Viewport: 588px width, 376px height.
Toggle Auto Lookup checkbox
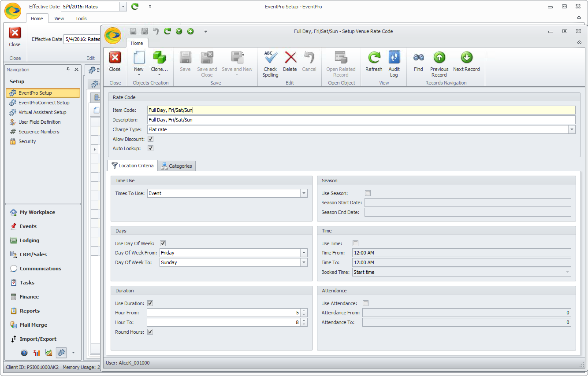point(151,148)
